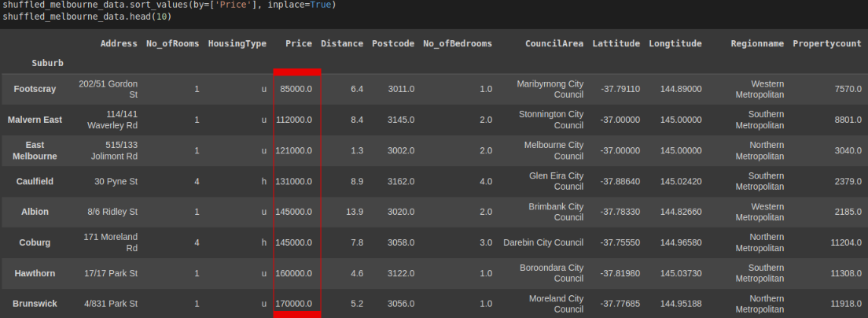Select the Address column header

click(x=119, y=43)
